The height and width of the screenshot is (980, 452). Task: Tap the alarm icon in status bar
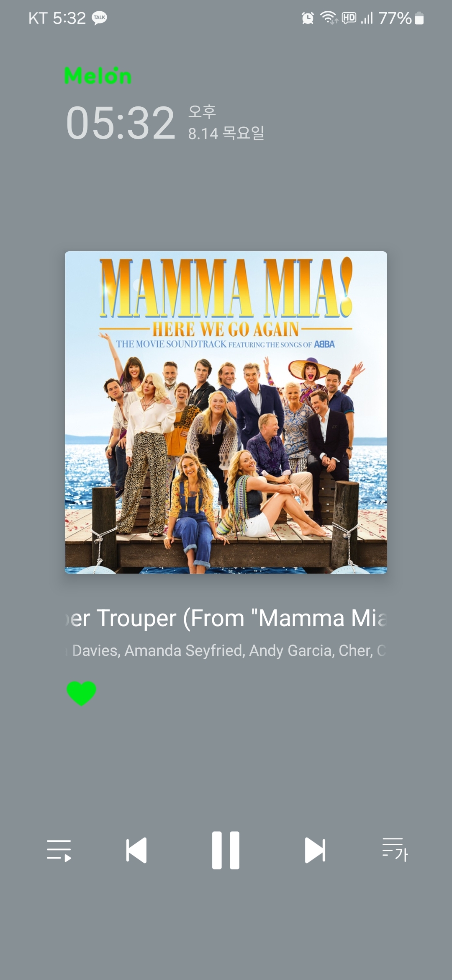(308, 18)
